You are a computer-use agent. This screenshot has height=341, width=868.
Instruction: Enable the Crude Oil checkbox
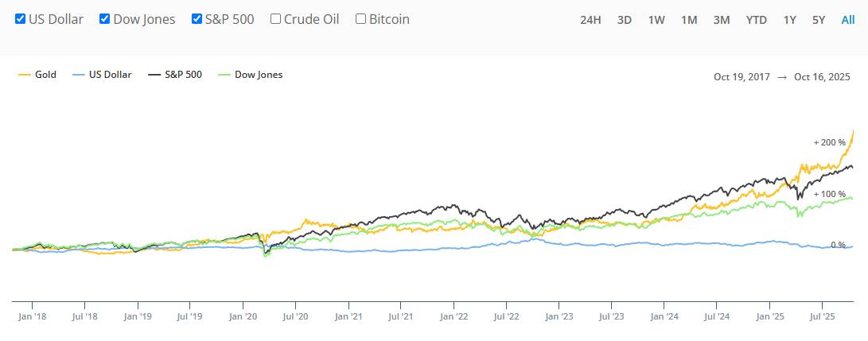[x=276, y=19]
